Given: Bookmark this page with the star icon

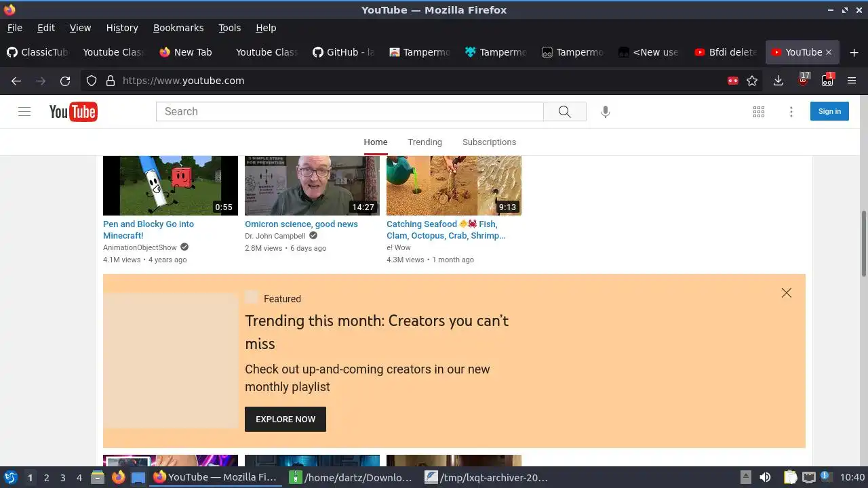Looking at the screenshot, I should tap(752, 81).
